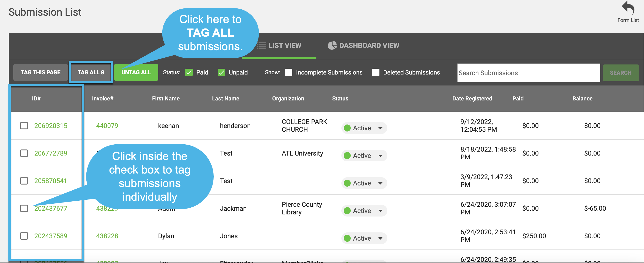Click the date '9/12/2022, 12:04:55 PM'
The image size is (644, 263).
(478, 126)
